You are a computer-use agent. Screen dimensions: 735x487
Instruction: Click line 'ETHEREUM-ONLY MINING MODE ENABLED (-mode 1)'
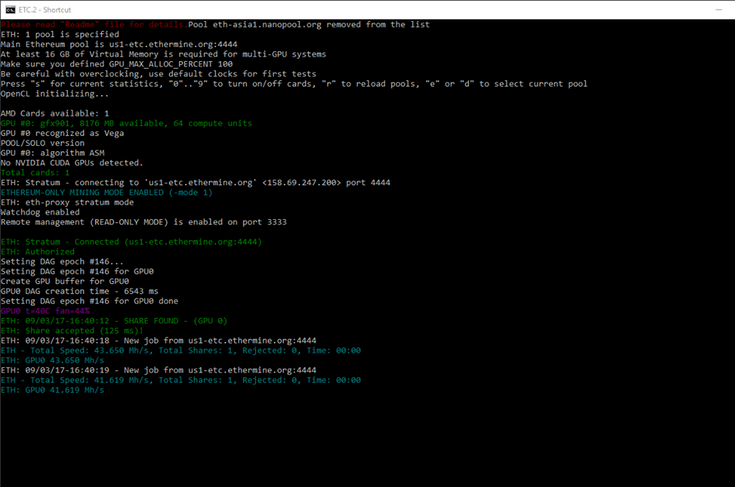coord(106,192)
